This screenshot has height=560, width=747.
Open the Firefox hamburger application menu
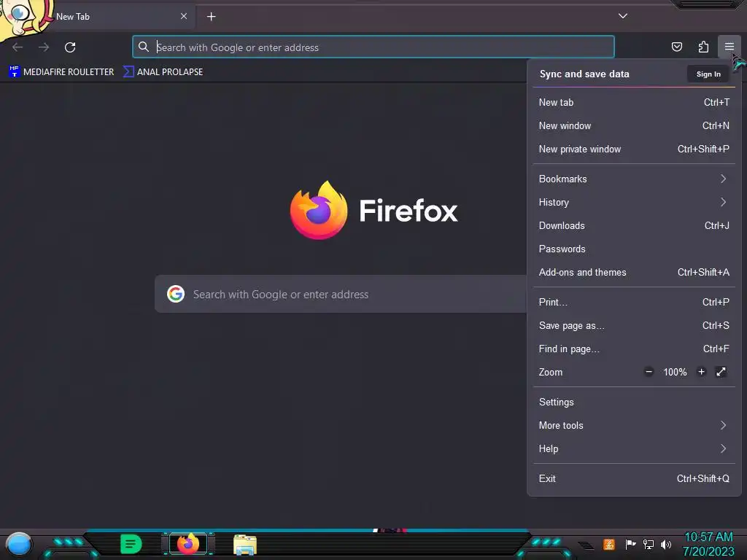(x=729, y=47)
